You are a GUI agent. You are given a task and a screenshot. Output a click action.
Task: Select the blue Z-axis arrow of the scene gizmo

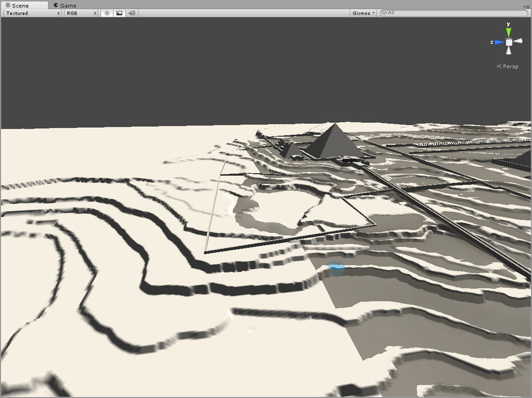click(498, 42)
